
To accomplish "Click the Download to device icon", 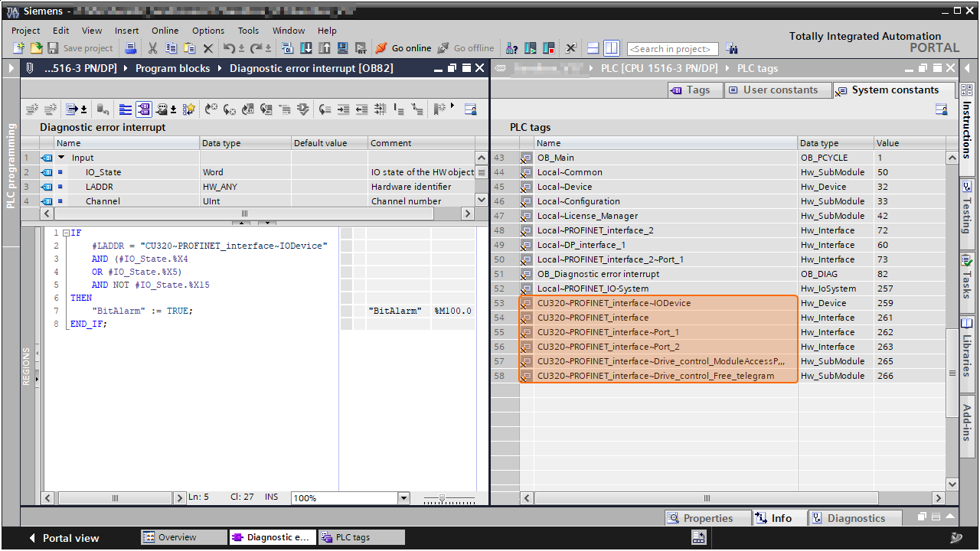I will [x=306, y=48].
